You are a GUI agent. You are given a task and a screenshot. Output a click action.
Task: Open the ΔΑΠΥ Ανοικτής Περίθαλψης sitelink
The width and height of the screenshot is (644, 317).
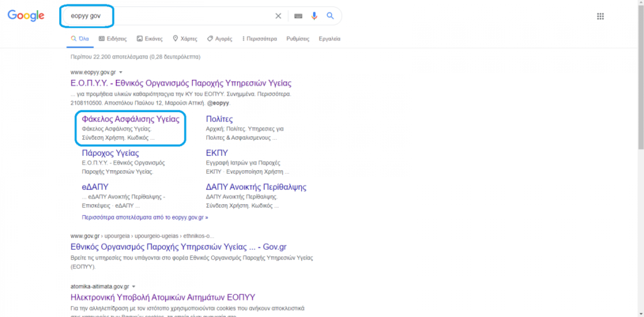pos(257,187)
